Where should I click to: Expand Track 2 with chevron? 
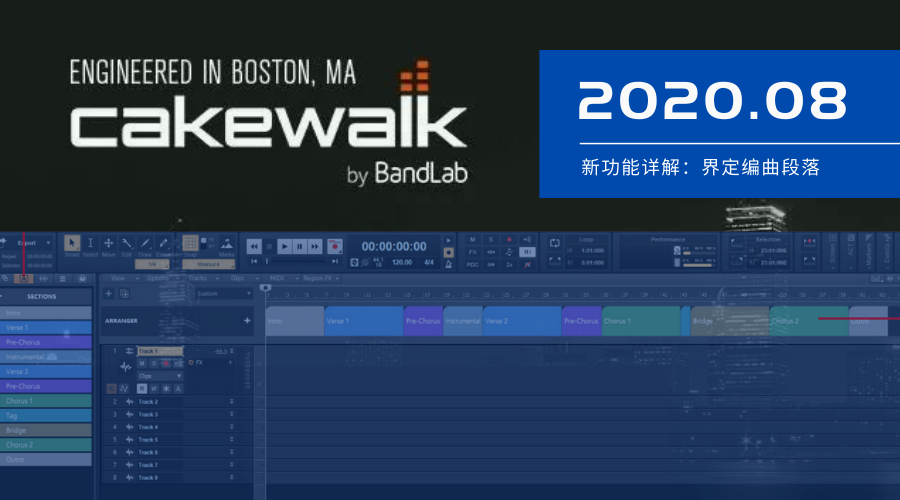[232, 402]
